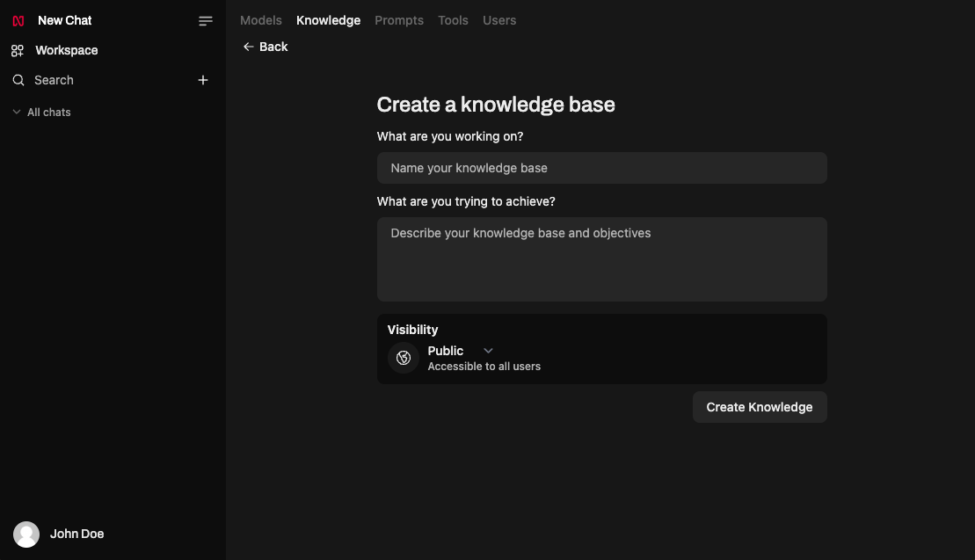The width and height of the screenshot is (975, 560).
Task: Select the Knowledge tab
Action: (x=328, y=20)
